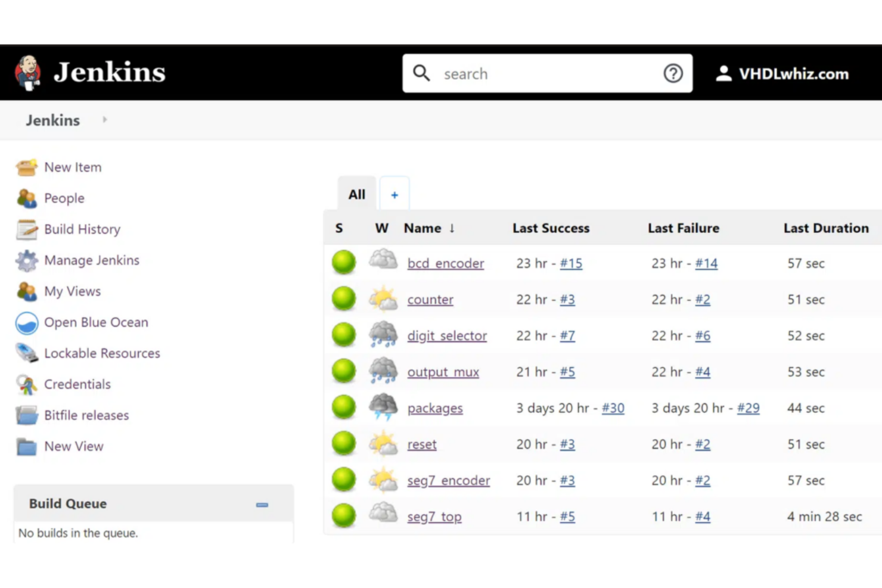Toggle the Name column sort order
Screen dimensions: 882x588
pyautogui.click(x=451, y=228)
